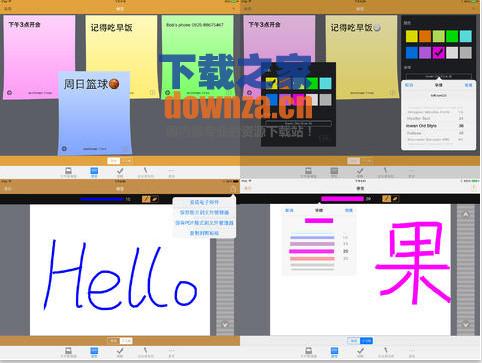The height and width of the screenshot is (363, 482).
Task: Select the blue notes tab icon under the 果 drawing
Action: click(334, 351)
